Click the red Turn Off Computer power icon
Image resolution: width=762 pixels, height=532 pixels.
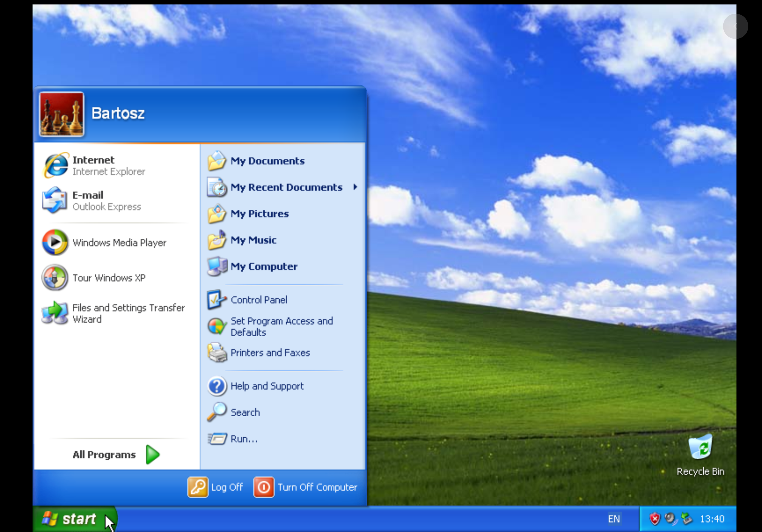pos(264,487)
